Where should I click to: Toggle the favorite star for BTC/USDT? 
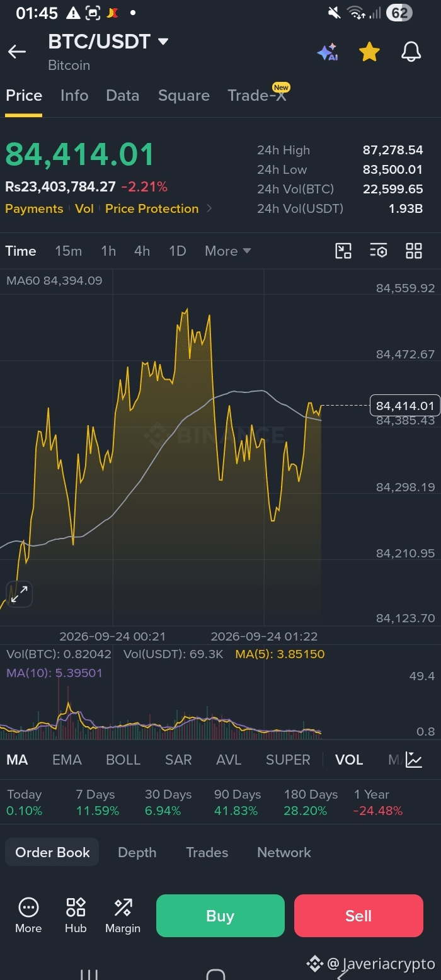(x=369, y=52)
